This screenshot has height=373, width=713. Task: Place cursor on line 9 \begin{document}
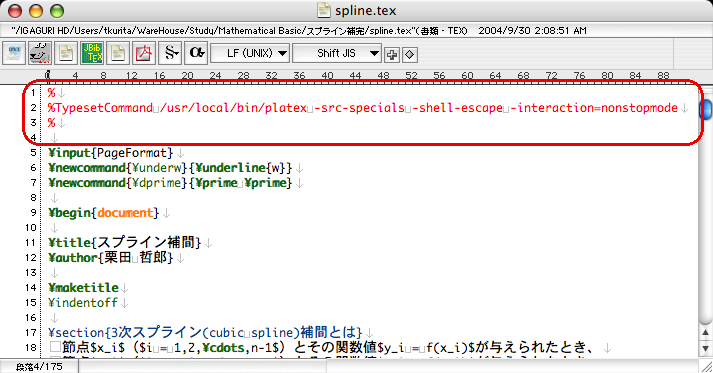(x=104, y=213)
